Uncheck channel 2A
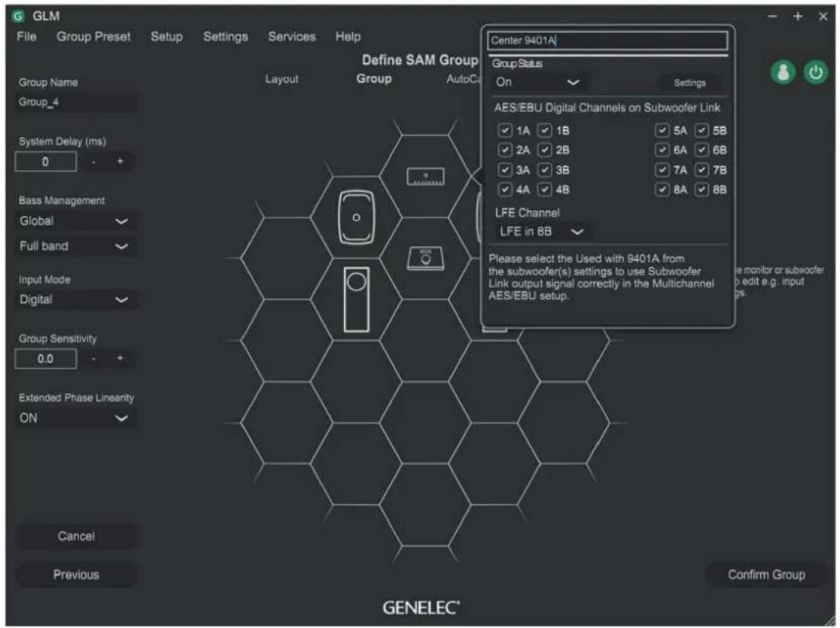Screen dimensions: 840x628 505,150
